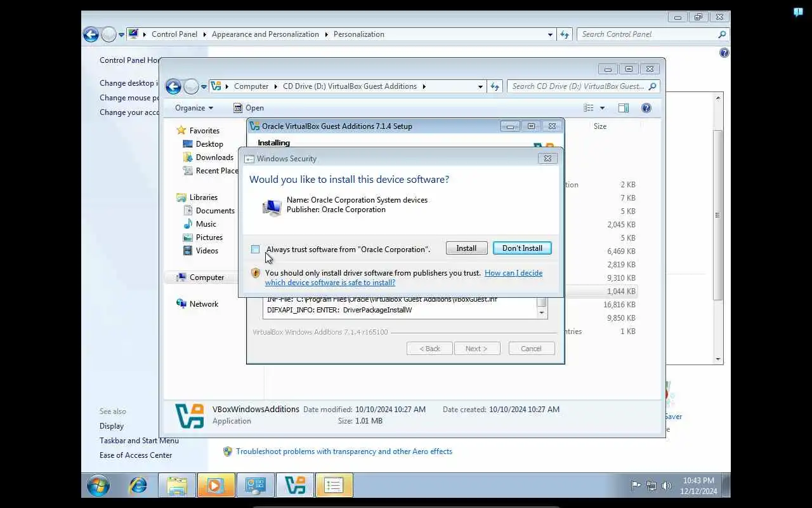Screen dimensions: 812x508
Task: Open Display under See also
Action: (x=112, y=426)
